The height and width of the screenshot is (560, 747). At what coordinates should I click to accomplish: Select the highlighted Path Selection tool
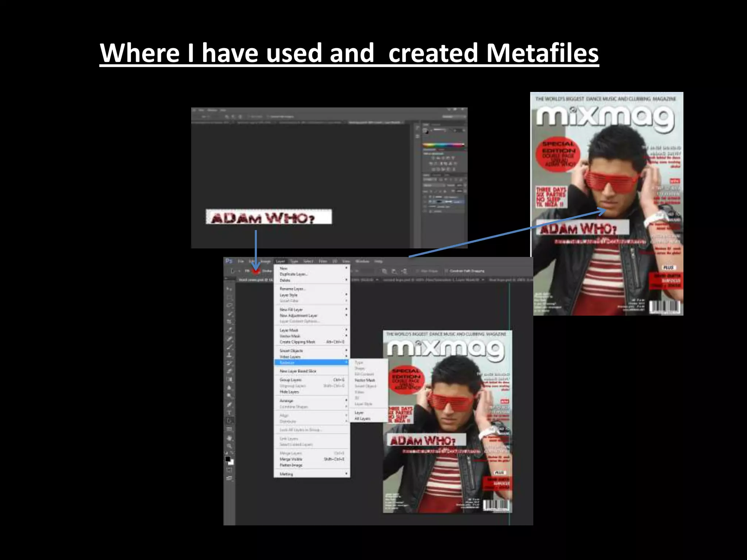[x=229, y=421]
